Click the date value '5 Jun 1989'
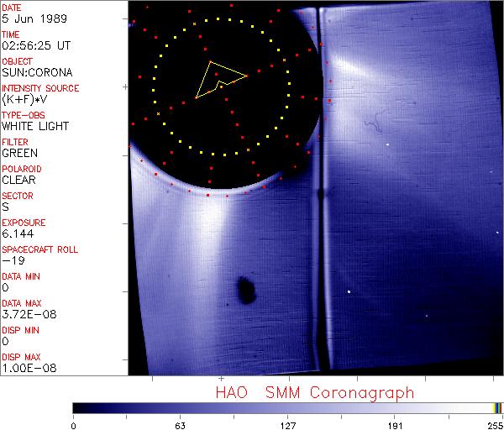504x430 pixels. (34, 18)
